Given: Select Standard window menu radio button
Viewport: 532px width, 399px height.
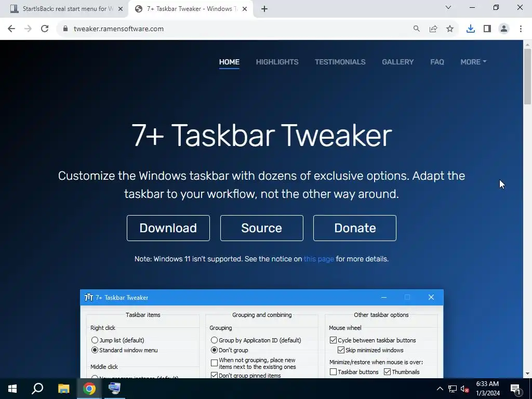Looking at the screenshot, I should coord(95,350).
